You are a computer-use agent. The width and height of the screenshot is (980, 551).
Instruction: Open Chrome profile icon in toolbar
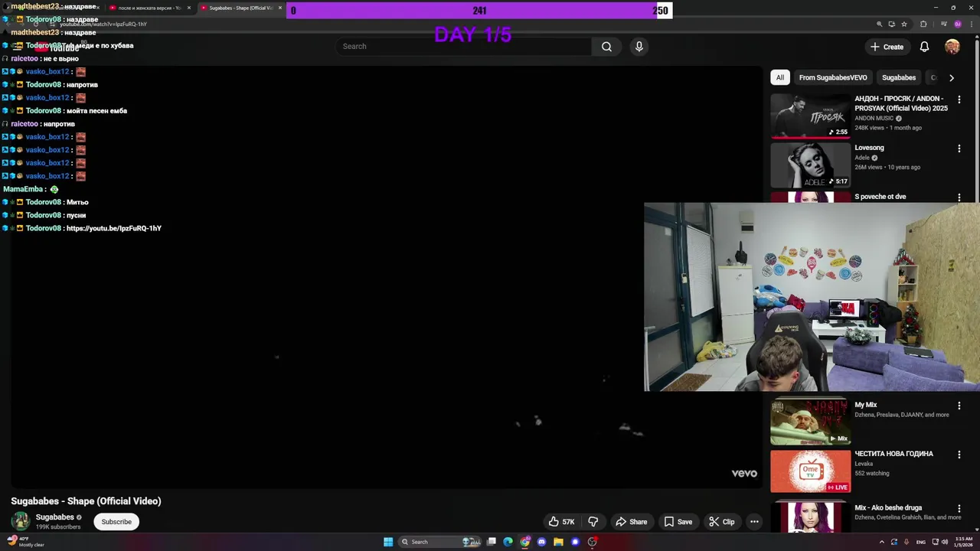click(957, 24)
